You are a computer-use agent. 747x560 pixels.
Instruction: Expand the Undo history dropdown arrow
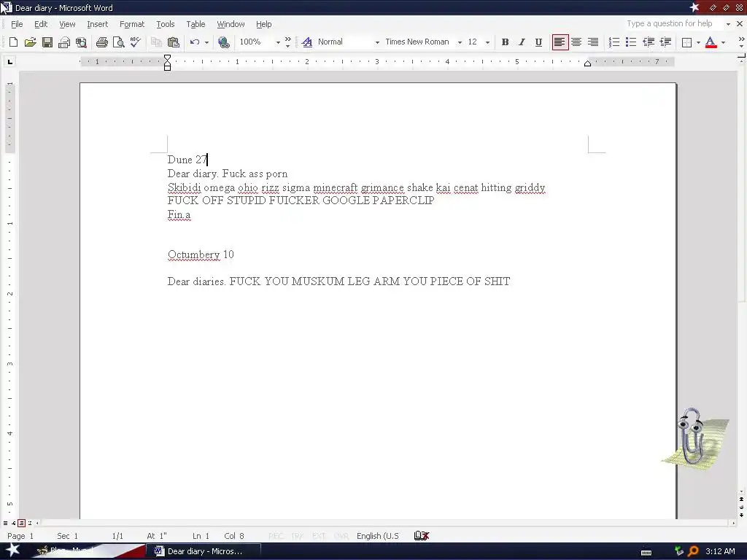(x=206, y=42)
